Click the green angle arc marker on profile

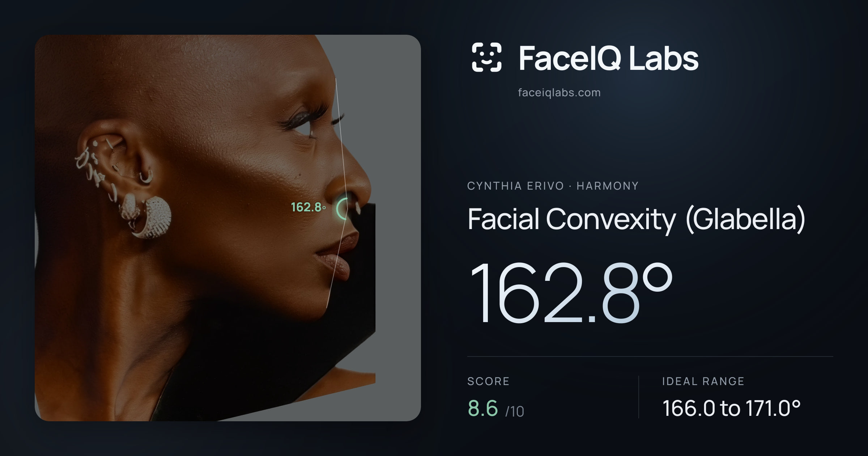click(x=342, y=209)
